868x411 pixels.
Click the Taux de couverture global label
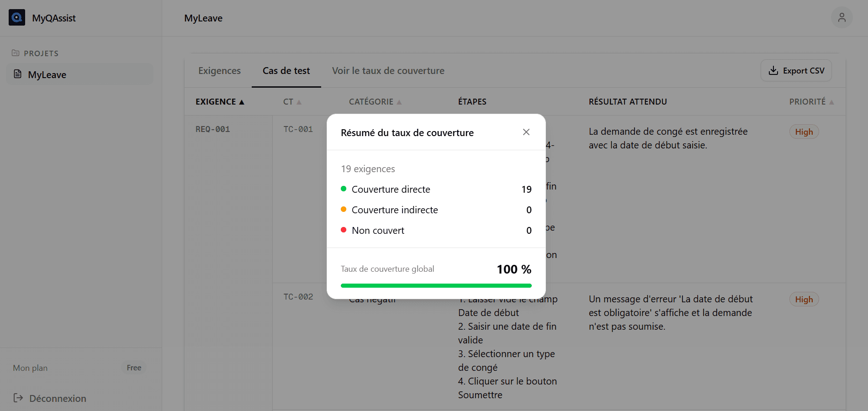pos(387,269)
